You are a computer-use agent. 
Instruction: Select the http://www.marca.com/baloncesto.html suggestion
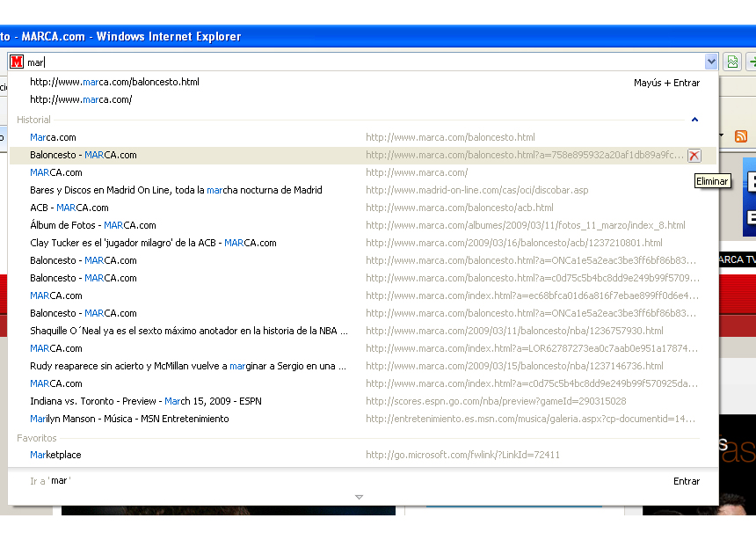coord(114,82)
